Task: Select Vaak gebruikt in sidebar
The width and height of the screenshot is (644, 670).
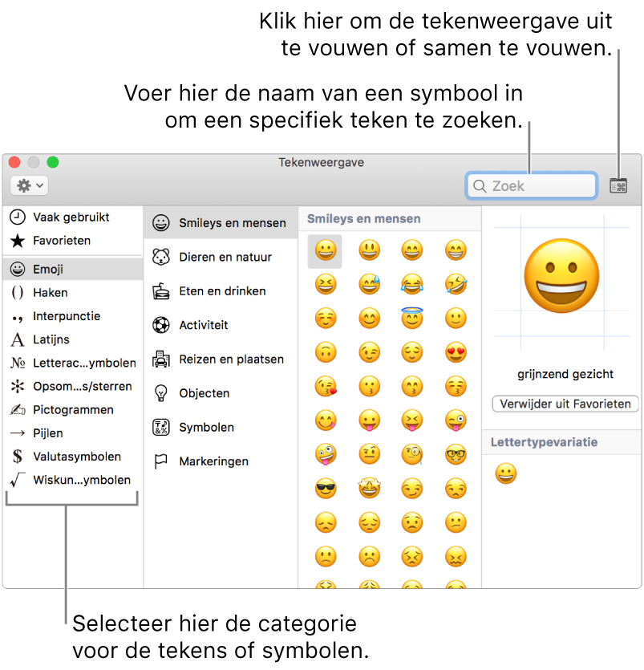Action: pos(71,217)
